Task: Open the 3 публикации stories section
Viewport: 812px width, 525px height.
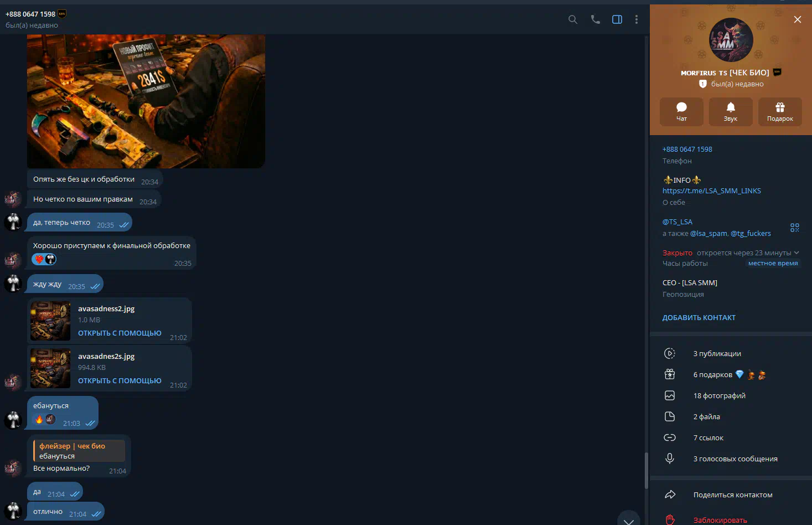Action: pos(717,353)
